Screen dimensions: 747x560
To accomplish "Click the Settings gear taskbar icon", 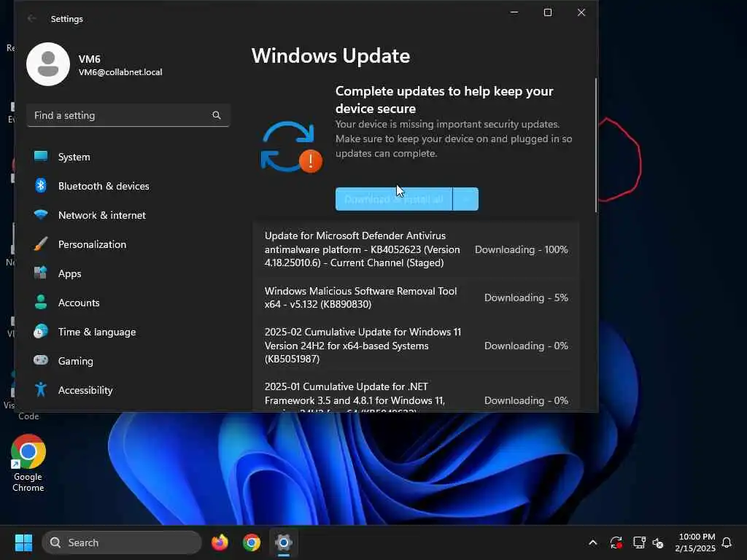I will 284,542.
